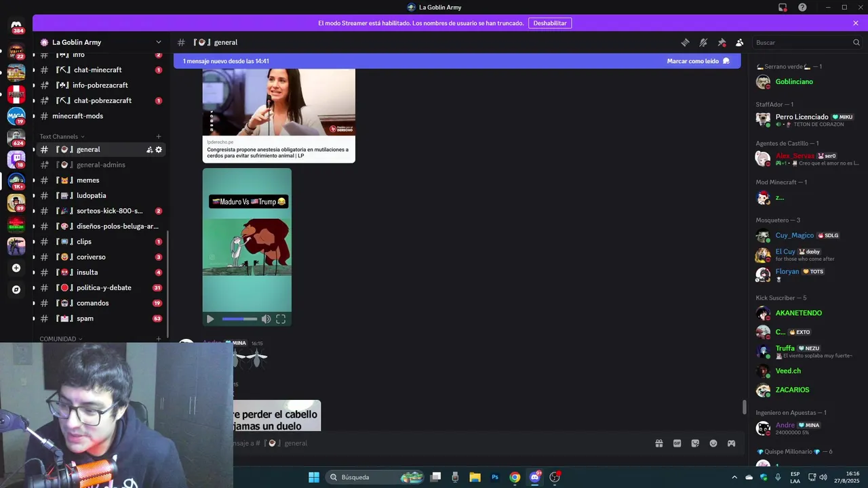Click Marcar como leído
Image resolution: width=868 pixels, height=488 pixels.
[x=698, y=61]
